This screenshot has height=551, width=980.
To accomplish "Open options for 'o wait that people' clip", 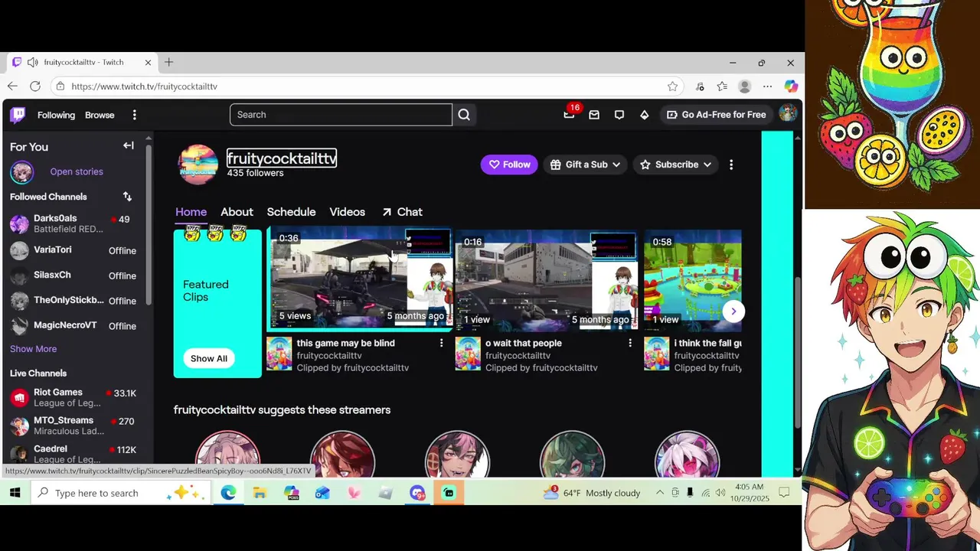I will tap(630, 343).
